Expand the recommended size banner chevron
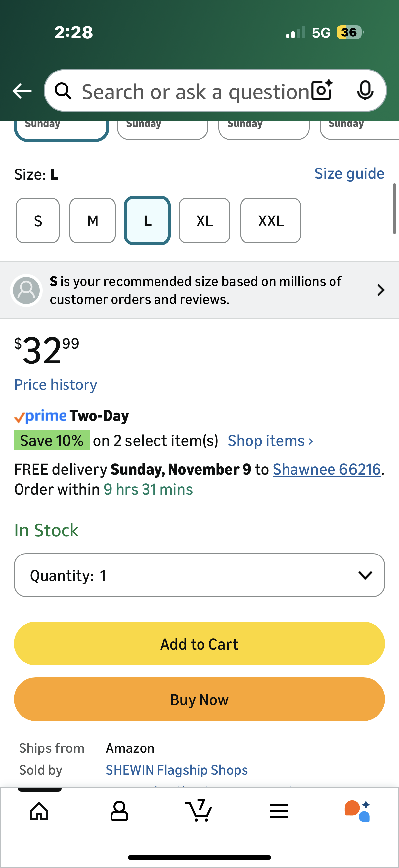 [x=381, y=290]
